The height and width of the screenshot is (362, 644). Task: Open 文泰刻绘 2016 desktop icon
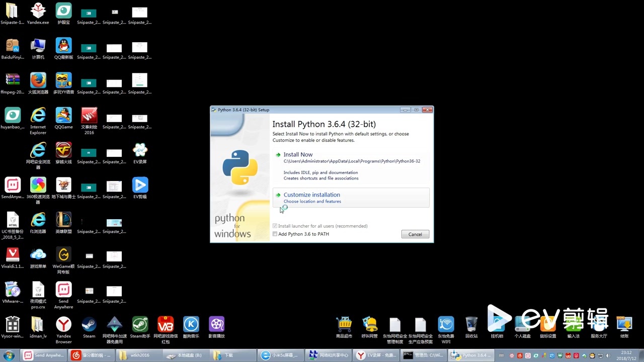89,121
